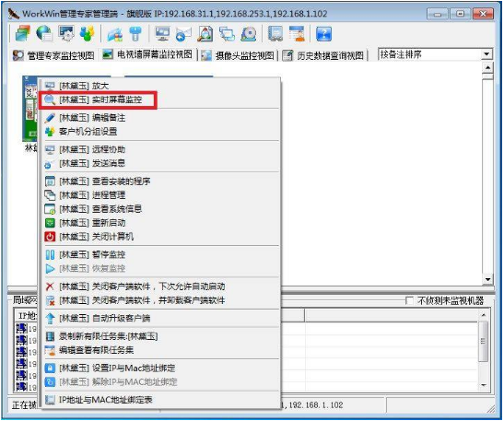
Task: Choose 关闭客户端软件，并卸载客户端软件 menu item
Action: click(x=159, y=300)
